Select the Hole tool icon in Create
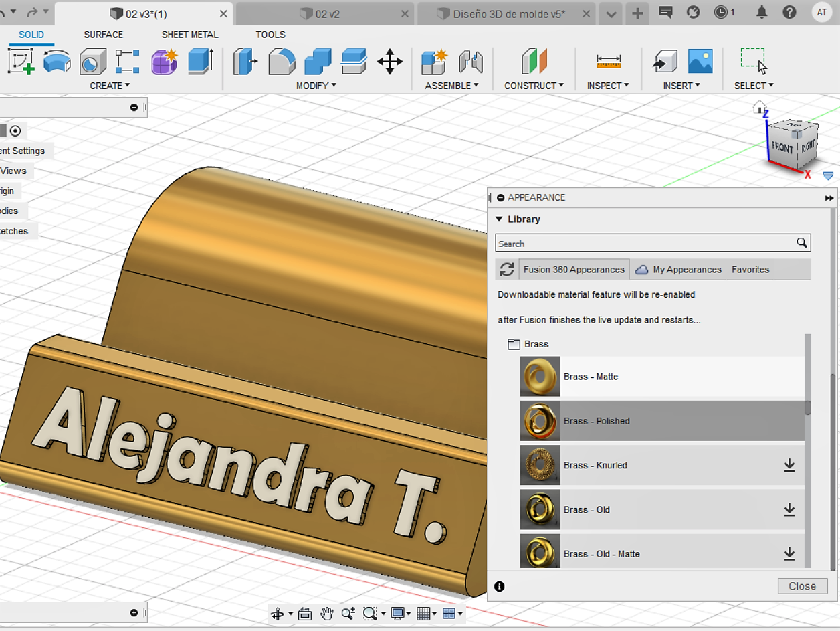 coord(93,62)
